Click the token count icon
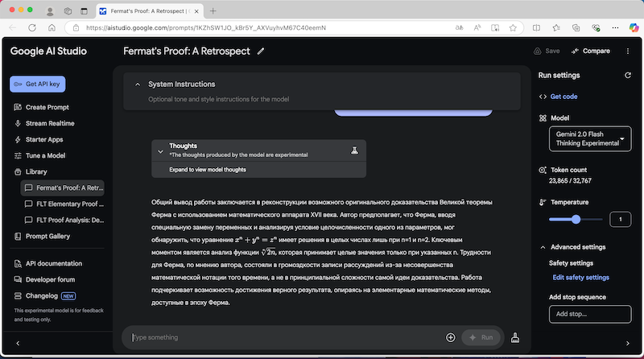The width and height of the screenshot is (644, 359). [543, 170]
